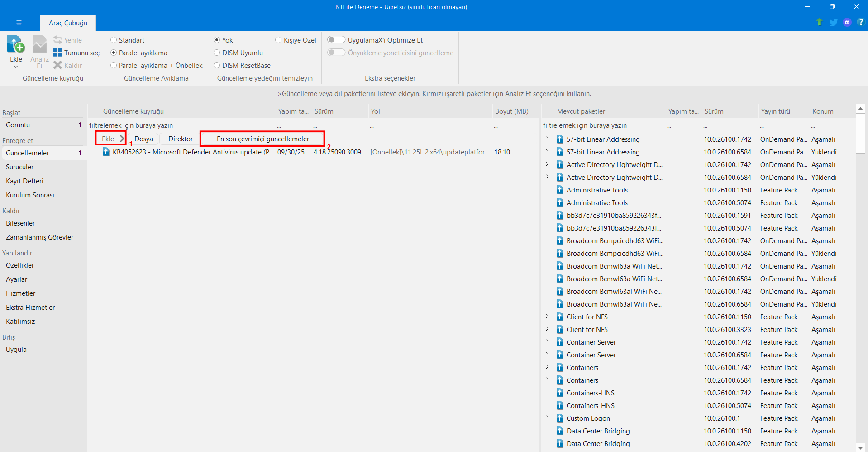Select the Kişiye Özel radio button

[278, 40]
